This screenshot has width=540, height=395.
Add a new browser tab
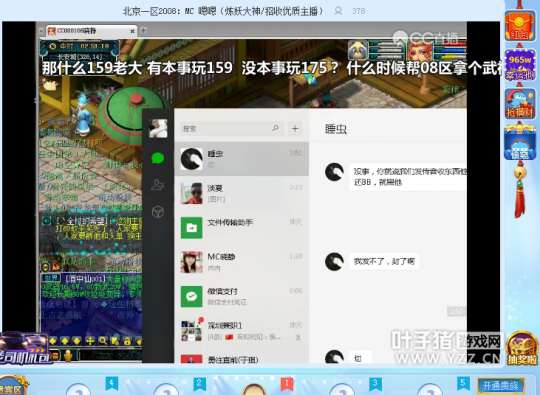click(143, 31)
